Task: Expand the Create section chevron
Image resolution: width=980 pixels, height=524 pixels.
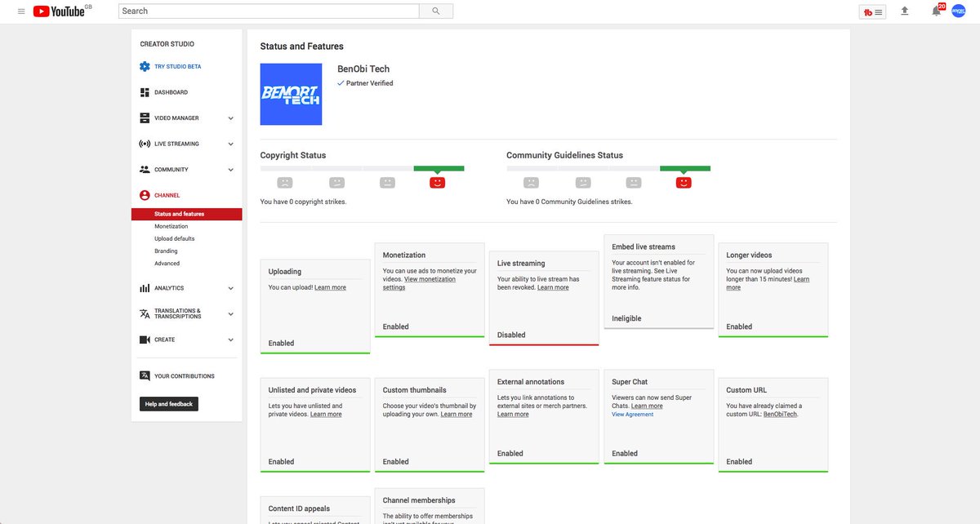Action: pos(230,340)
